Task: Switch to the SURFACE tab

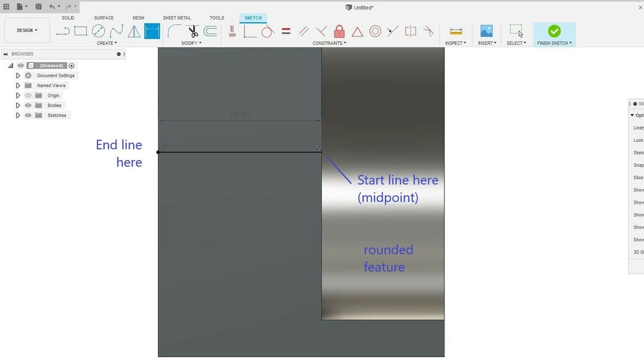Action: coord(104,18)
